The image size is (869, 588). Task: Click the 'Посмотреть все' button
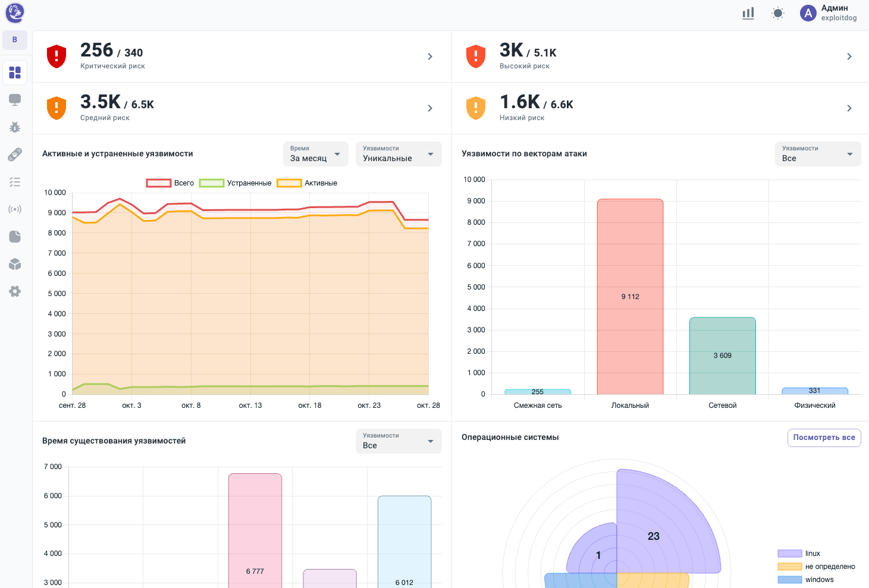pyautogui.click(x=824, y=438)
